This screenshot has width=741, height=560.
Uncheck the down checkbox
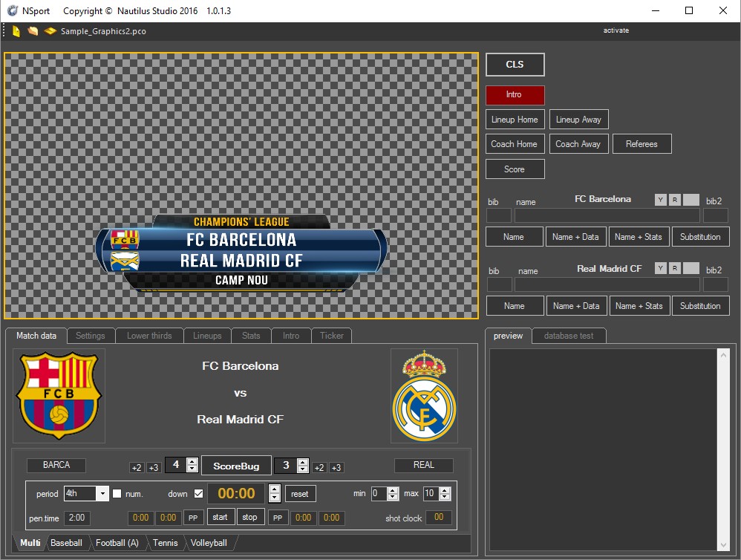[198, 494]
